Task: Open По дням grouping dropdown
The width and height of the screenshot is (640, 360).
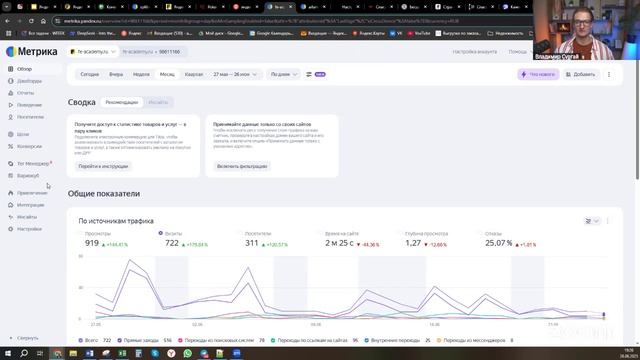Action: pyautogui.click(x=284, y=74)
